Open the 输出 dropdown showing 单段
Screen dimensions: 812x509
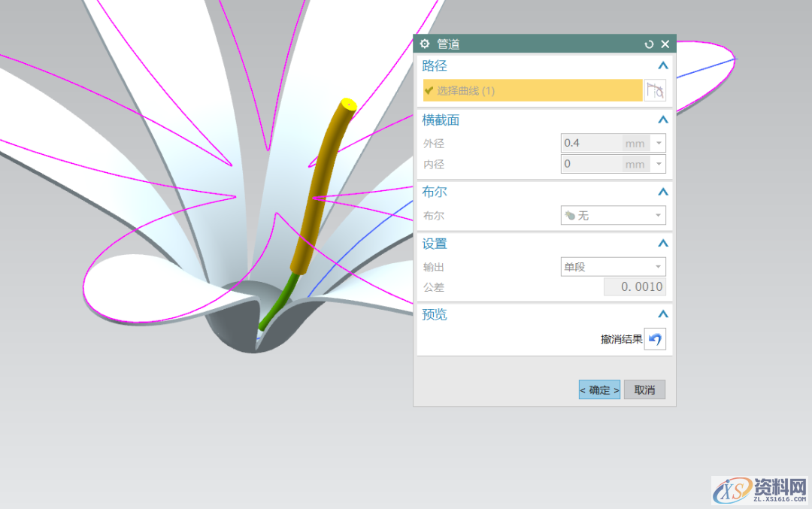[x=613, y=267]
